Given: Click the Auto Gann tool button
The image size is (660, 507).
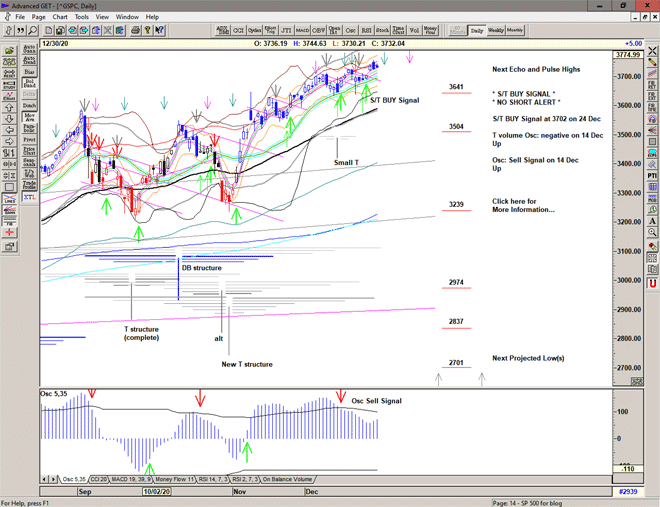Looking at the screenshot, I should 29,47.
